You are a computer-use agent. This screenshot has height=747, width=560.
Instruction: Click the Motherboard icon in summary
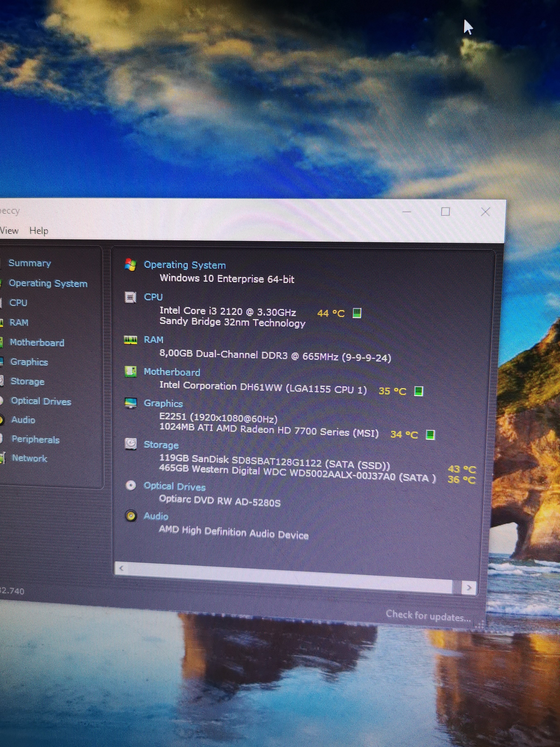click(x=130, y=371)
